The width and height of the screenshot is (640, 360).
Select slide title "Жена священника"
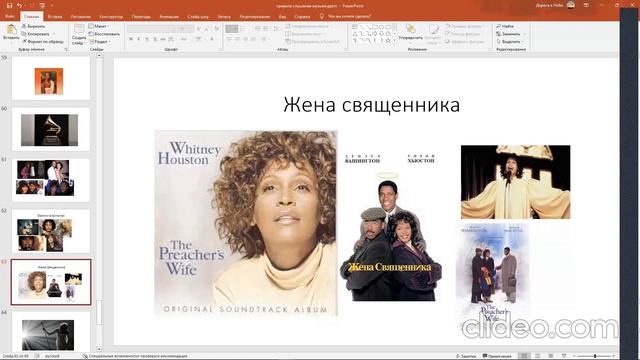point(371,105)
